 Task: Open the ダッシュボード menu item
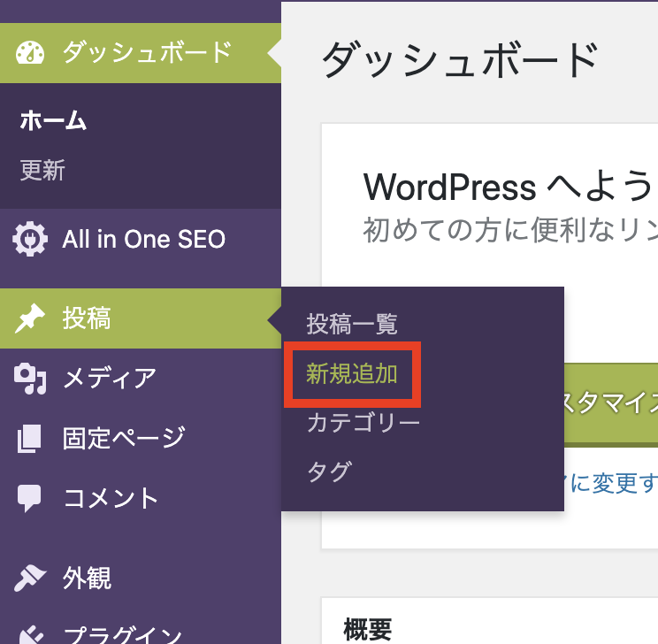[141, 53]
